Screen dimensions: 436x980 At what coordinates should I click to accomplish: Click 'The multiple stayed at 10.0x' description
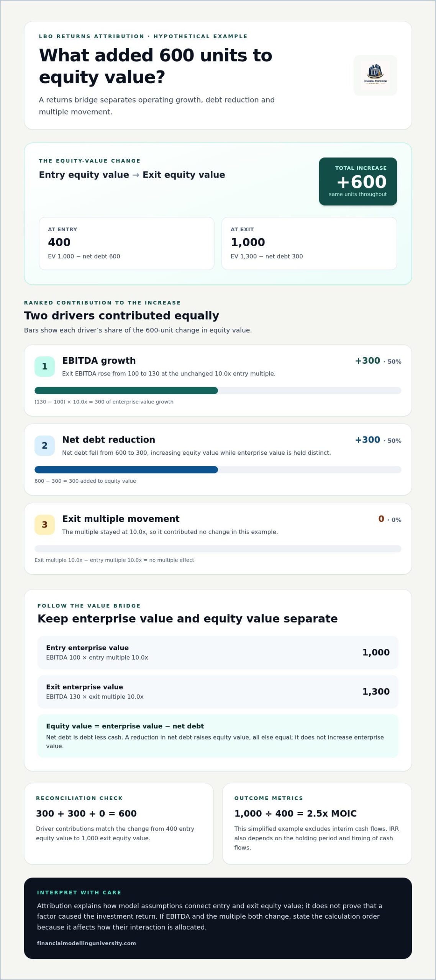[170, 532]
